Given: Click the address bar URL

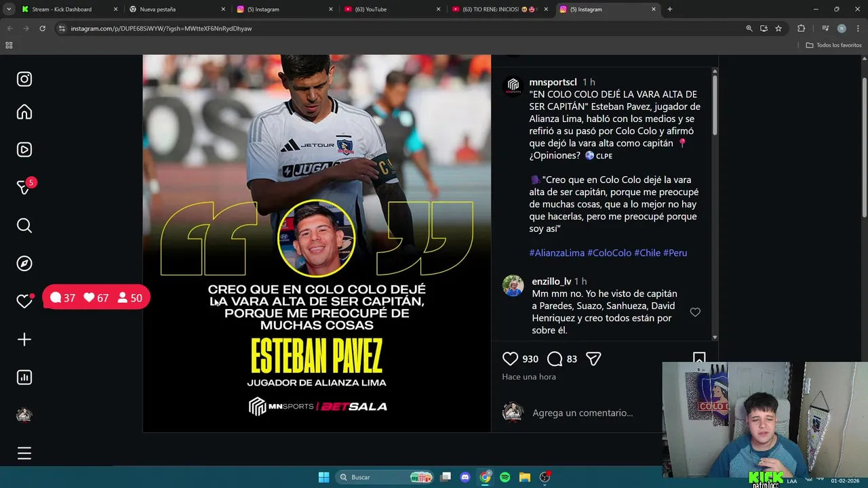Looking at the screenshot, I should 161,28.
